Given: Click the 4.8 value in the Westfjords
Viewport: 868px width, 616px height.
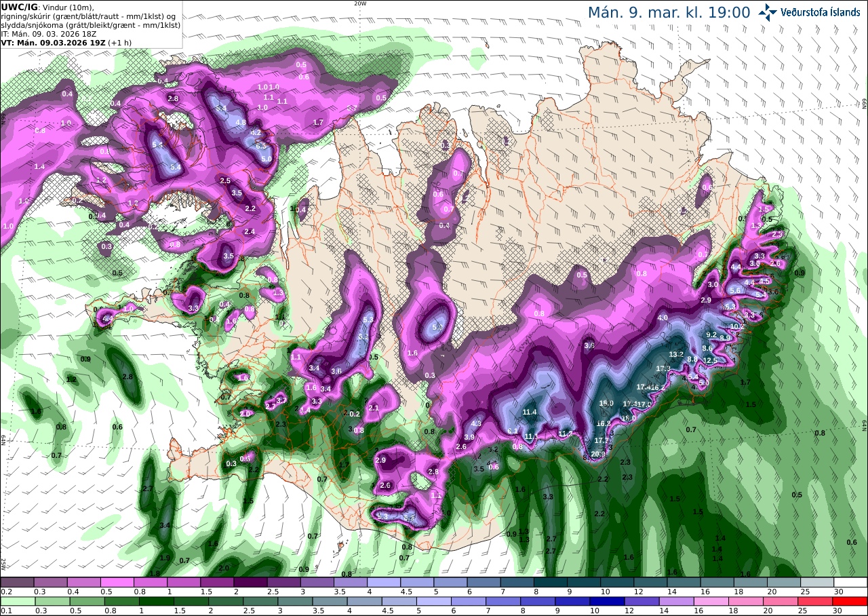Looking at the screenshot, I should click(x=240, y=122).
